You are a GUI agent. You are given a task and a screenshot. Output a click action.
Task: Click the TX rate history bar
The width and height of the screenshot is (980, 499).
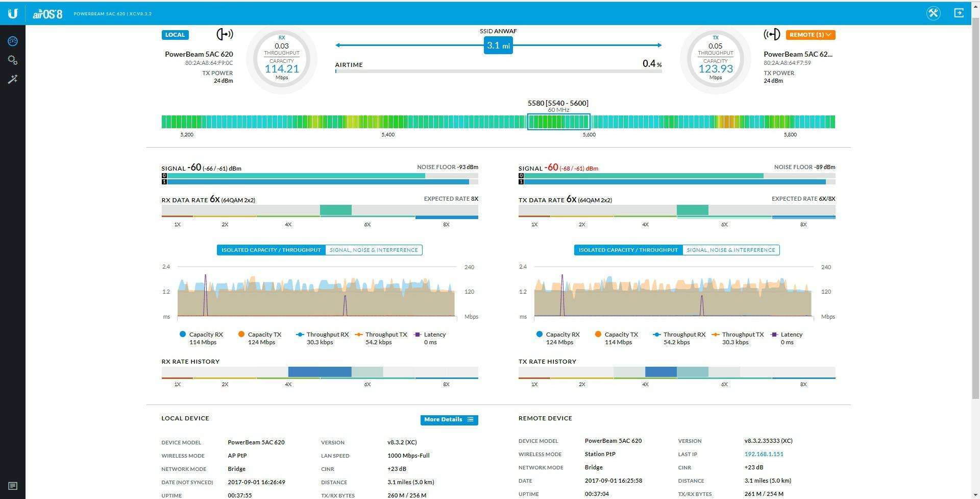677,372
